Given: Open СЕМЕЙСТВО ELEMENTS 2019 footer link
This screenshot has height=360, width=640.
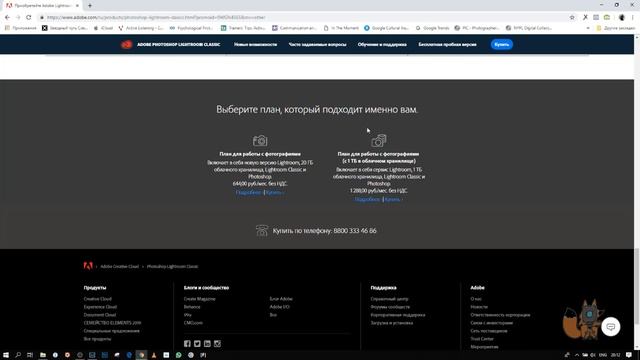Looking at the screenshot, I should [x=112, y=323].
